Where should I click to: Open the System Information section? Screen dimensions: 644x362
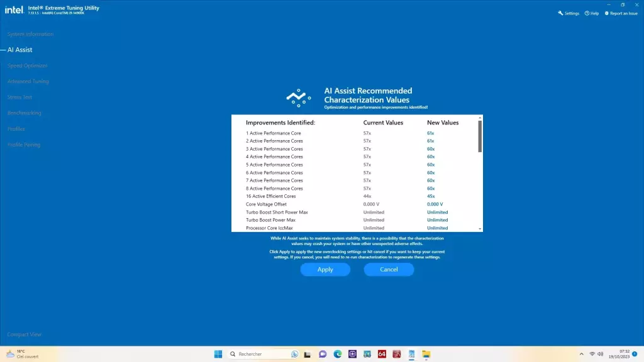(30, 34)
